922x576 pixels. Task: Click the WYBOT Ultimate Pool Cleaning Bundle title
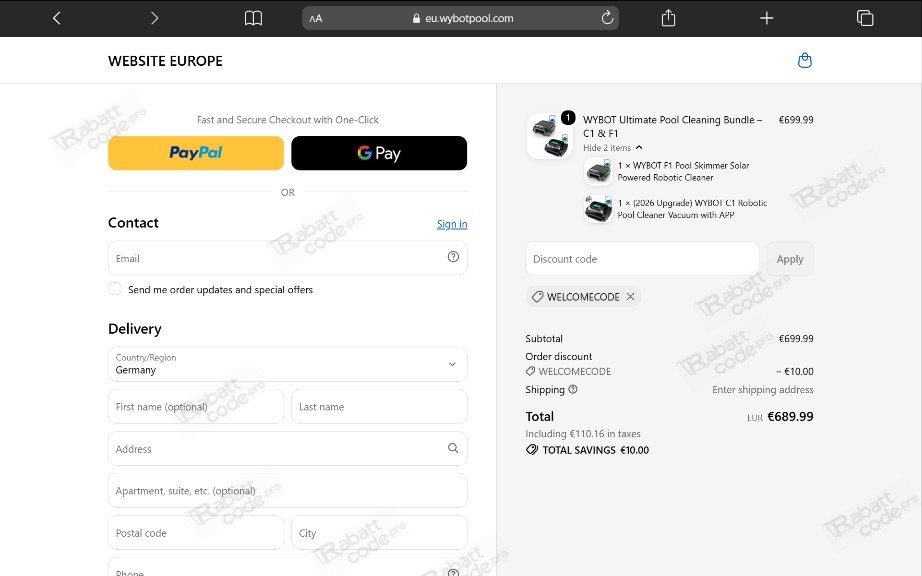pos(673,126)
